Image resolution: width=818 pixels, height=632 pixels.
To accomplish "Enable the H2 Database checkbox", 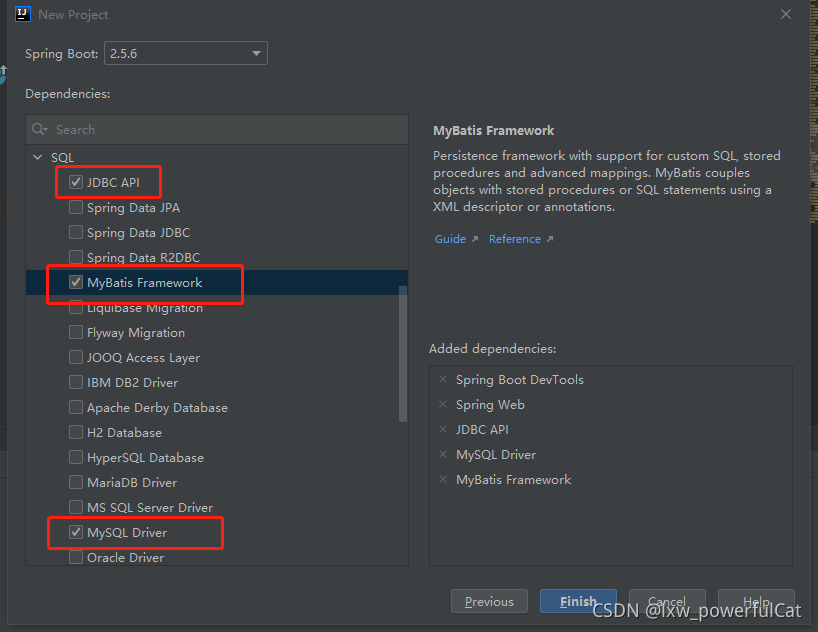I will [x=76, y=433].
